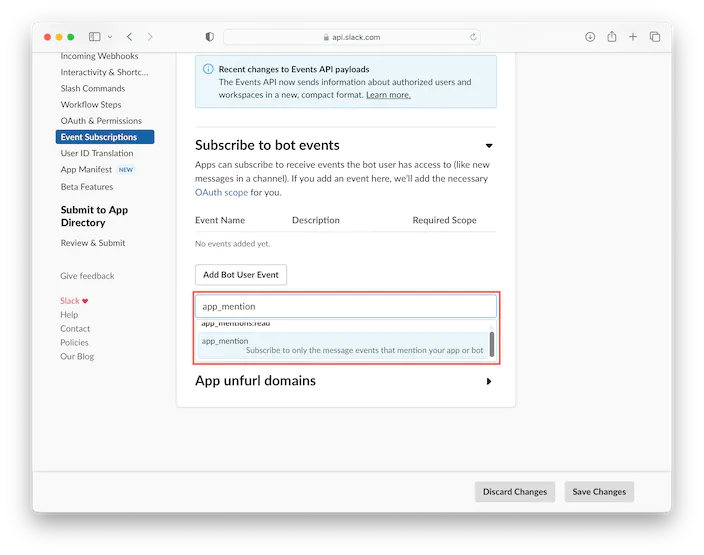Open Event Subscriptions in the sidebar
This screenshot has width=704, height=555.
(104, 137)
